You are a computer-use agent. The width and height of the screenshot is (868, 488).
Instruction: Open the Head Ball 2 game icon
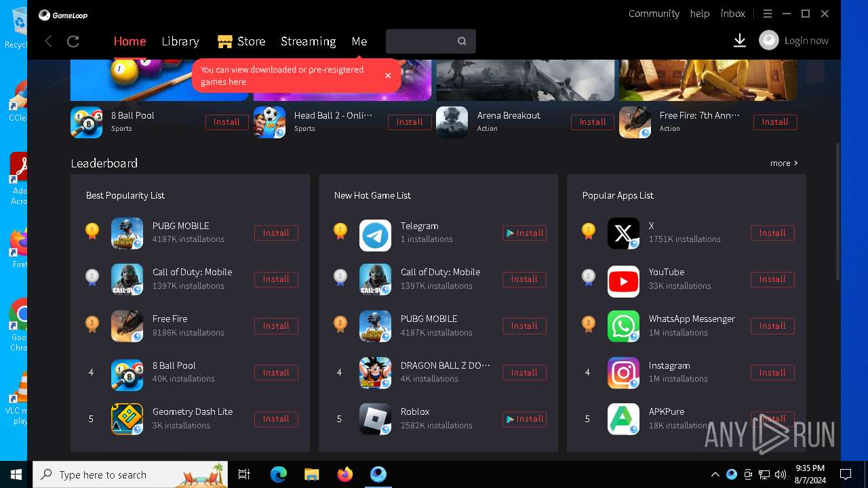tap(269, 122)
